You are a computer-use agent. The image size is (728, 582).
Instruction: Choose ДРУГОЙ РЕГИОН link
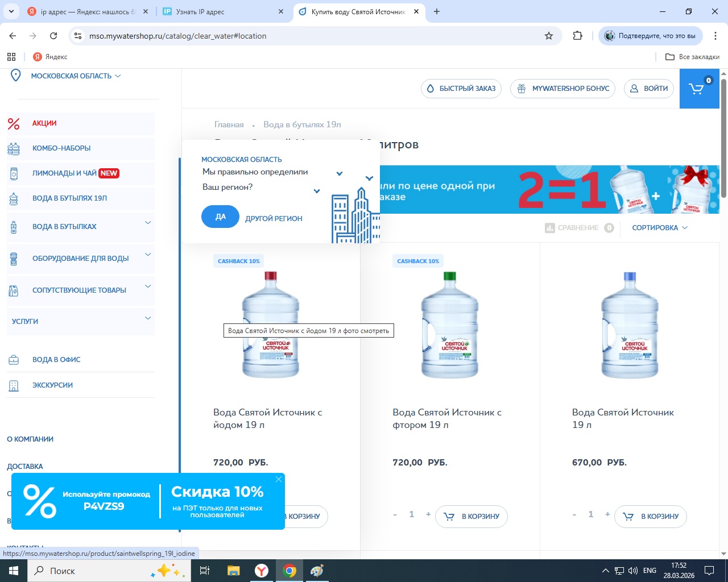pyautogui.click(x=274, y=218)
